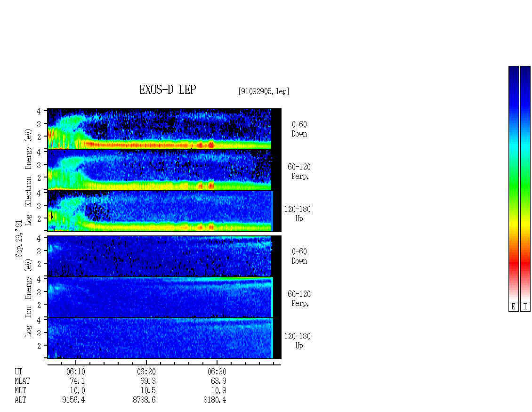This screenshot has height=412, width=532.
Task: Click the MLT row label
Action: 20,391
